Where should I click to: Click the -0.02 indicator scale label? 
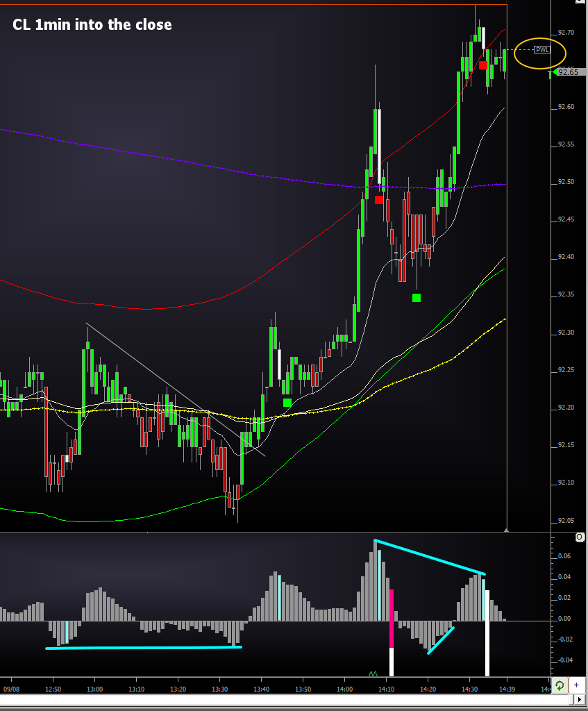(x=564, y=639)
